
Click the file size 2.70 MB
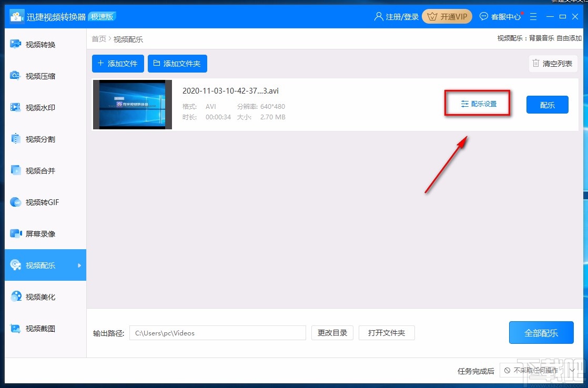coord(272,117)
